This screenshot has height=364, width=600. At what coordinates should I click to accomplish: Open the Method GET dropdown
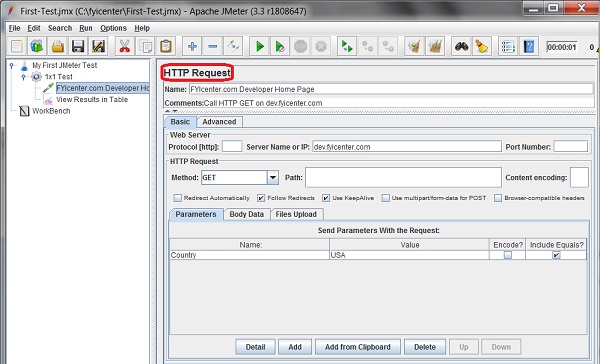tap(272, 178)
